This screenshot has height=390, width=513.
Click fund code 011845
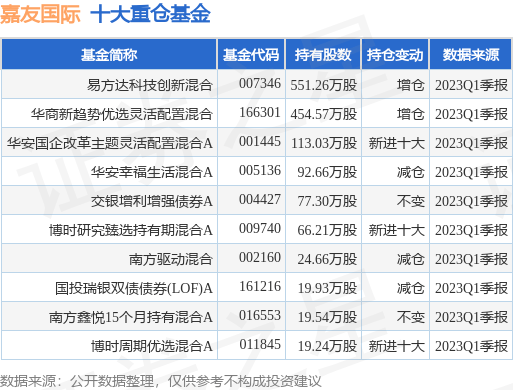(260, 344)
